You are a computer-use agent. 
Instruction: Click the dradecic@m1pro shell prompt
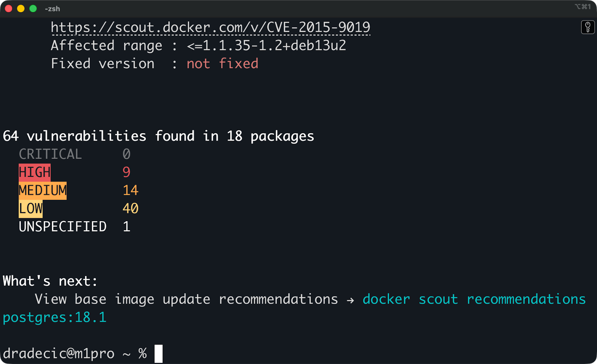[x=58, y=353]
